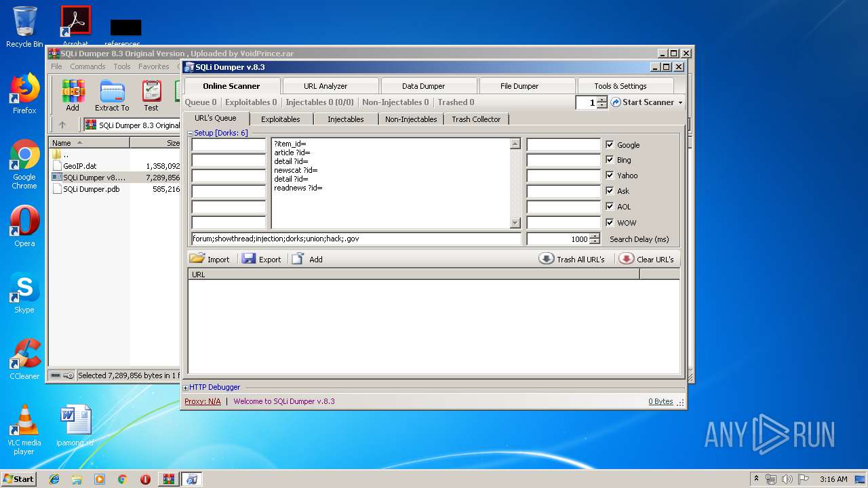Click WinRAR Add toolbar icon
The width and height of the screenshot is (868, 488).
pyautogui.click(x=73, y=96)
